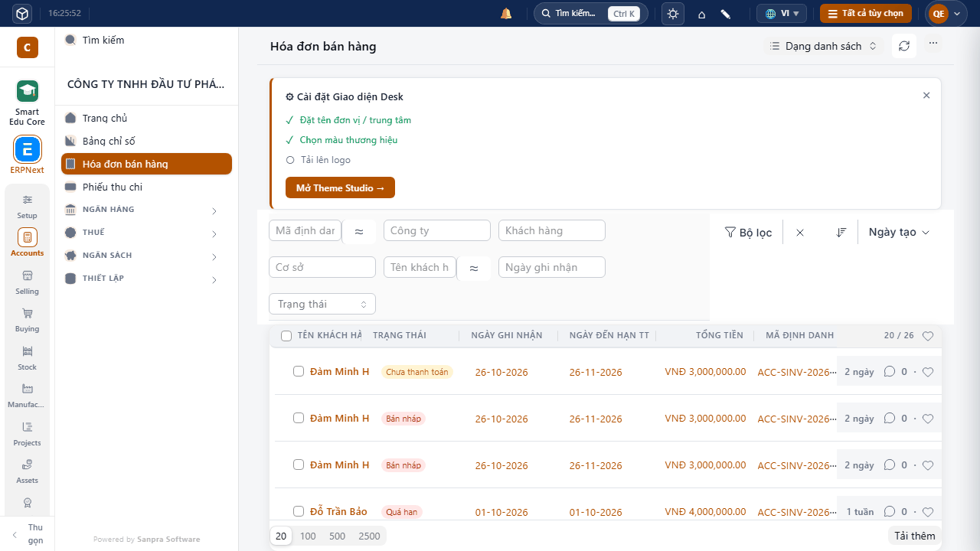Open the Assets module

tap(27, 471)
